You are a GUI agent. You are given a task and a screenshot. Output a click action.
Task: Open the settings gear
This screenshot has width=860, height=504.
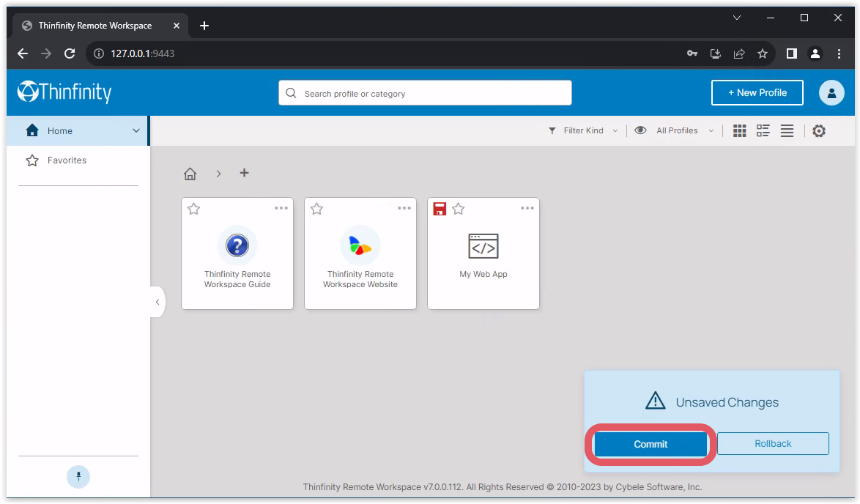coord(819,130)
